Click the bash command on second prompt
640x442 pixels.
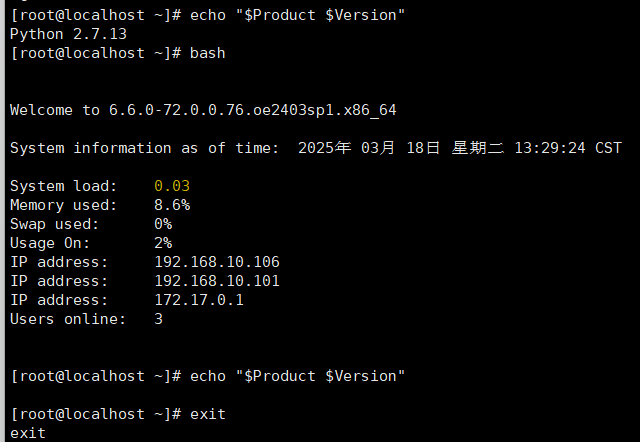[207, 53]
